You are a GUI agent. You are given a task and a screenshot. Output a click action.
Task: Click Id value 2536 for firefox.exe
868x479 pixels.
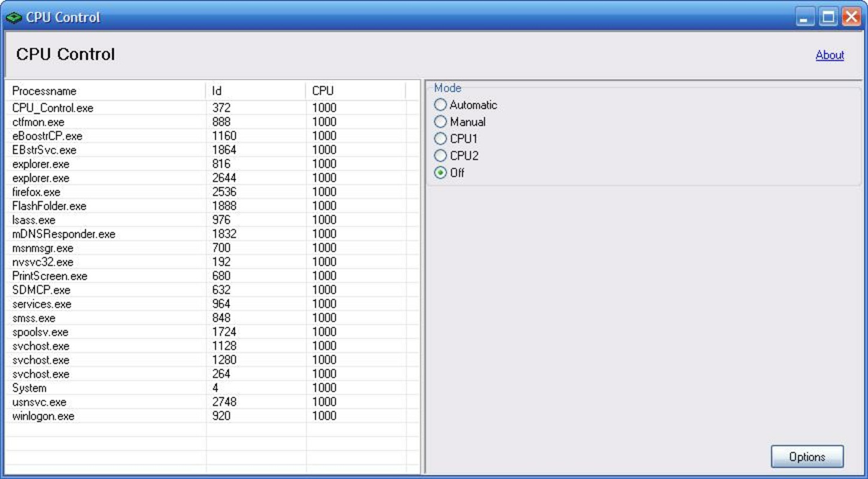tap(224, 192)
